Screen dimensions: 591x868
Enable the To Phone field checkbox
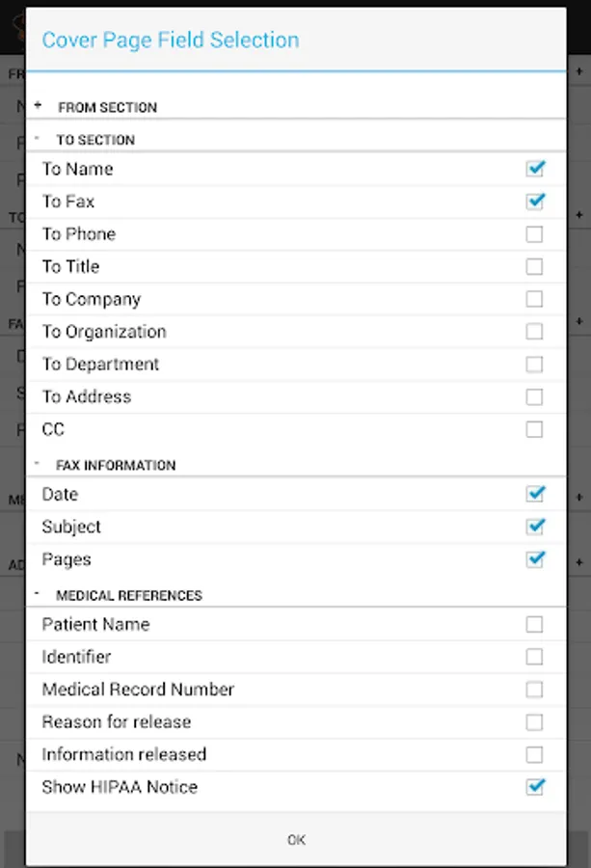pyautogui.click(x=534, y=234)
